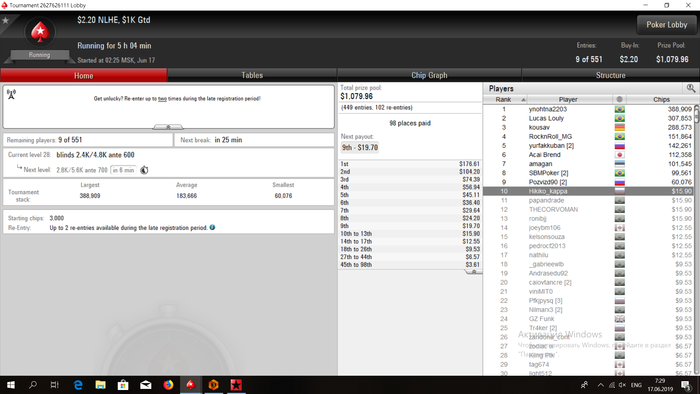Sort players by Player column
The height and width of the screenshot is (394, 700).
(x=568, y=100)
